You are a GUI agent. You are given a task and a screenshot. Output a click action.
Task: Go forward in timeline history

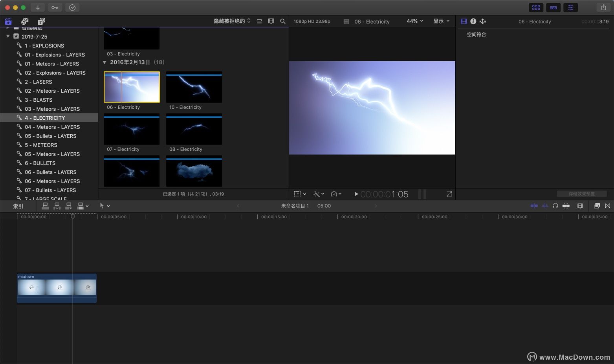point(376,206)
